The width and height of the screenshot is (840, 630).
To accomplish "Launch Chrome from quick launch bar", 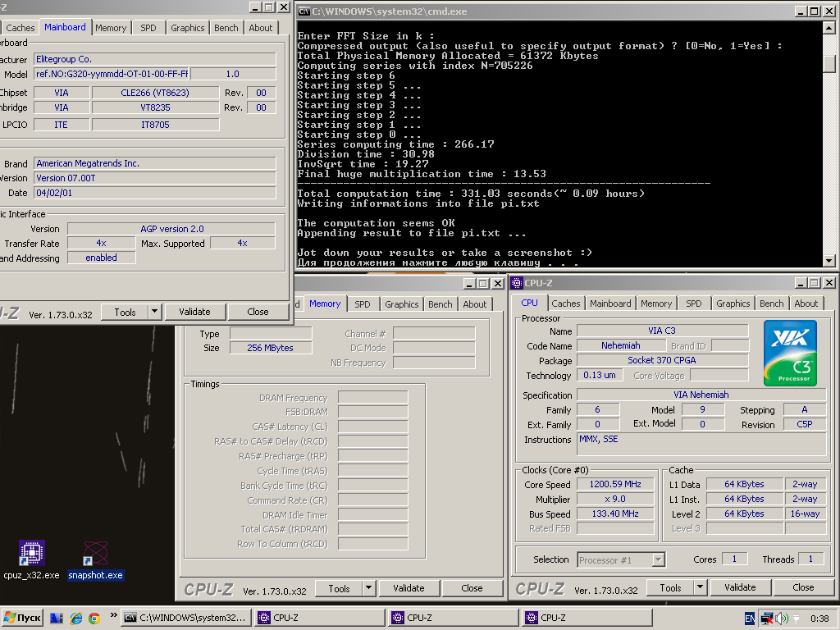I will point(94,619).
